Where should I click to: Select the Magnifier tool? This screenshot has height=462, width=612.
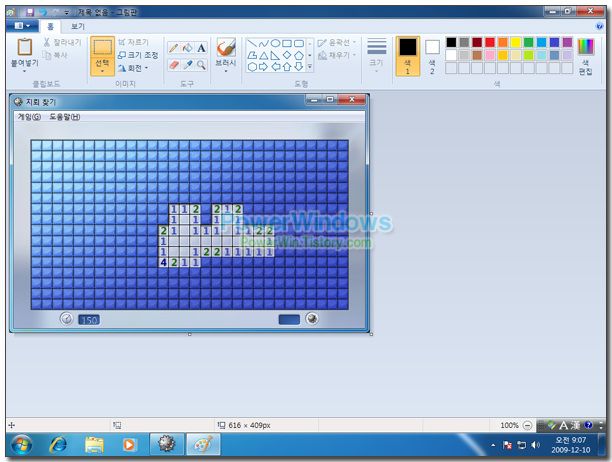201,64
